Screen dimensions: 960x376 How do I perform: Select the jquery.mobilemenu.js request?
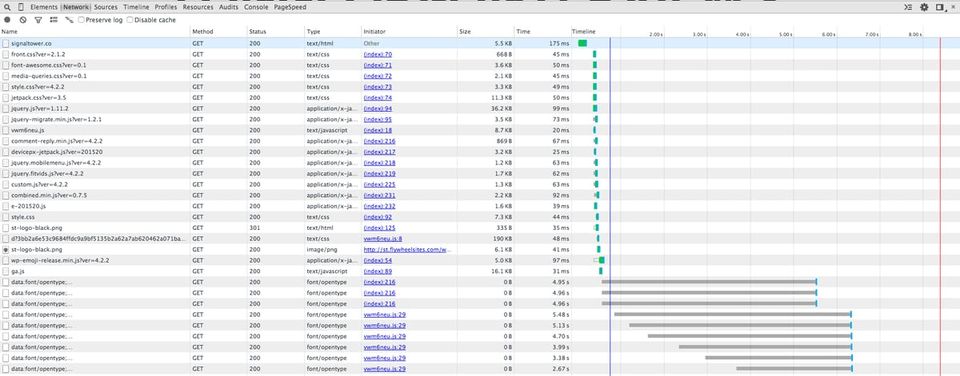point(56,162)
